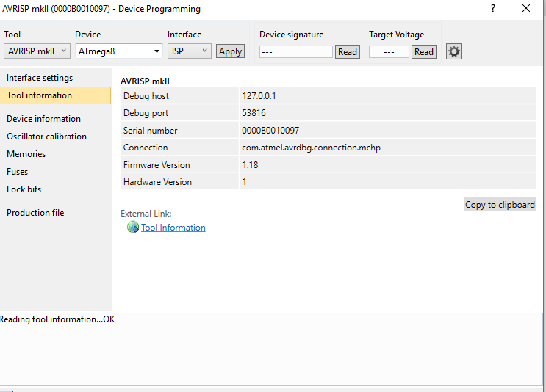The height and width of the screenshot is (392, 546).
Task: Click the Target Voltage field
Action: point(389,52)
